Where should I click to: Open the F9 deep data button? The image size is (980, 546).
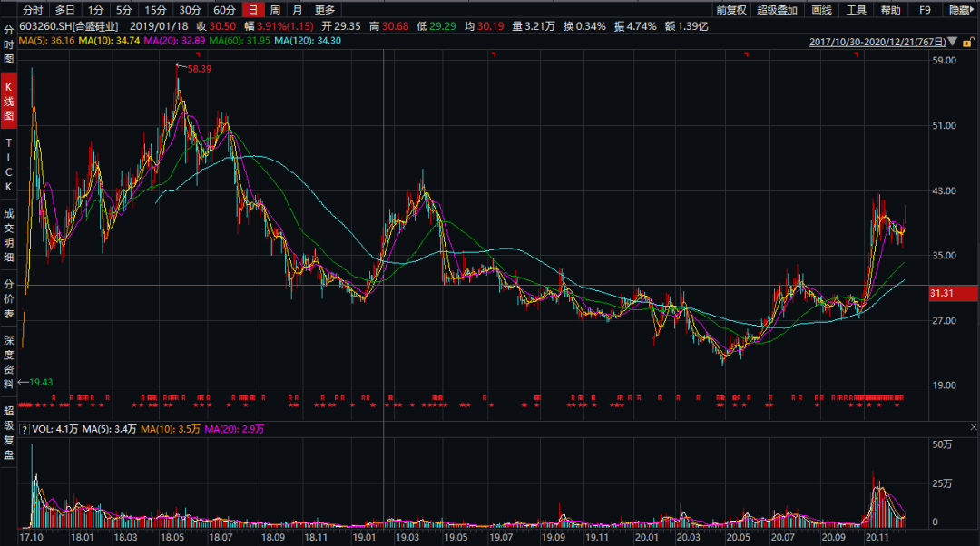coord(925,10)
